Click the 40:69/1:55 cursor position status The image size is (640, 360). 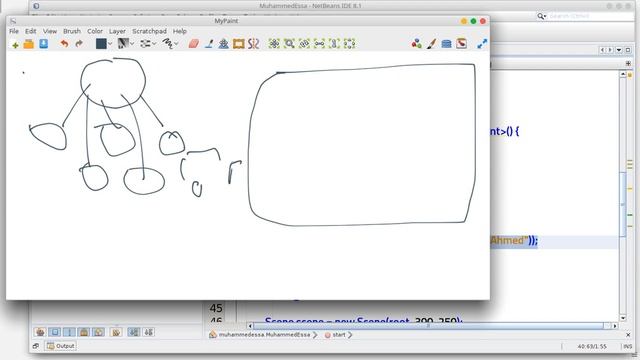592,346
